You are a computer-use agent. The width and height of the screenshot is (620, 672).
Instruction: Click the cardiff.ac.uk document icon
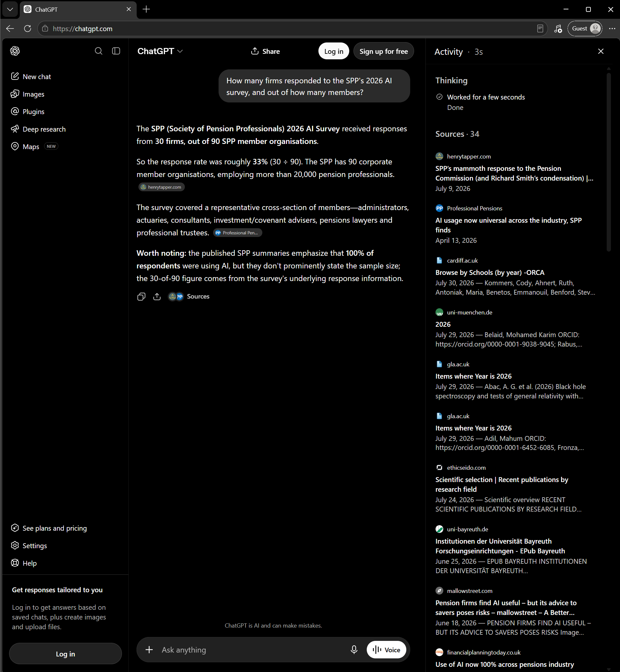[439, 260]
